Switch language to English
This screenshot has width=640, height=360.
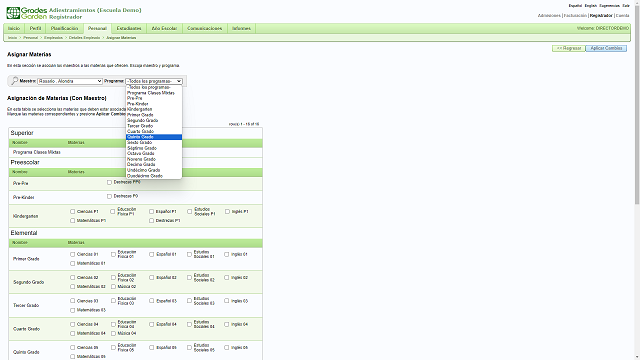591,6
